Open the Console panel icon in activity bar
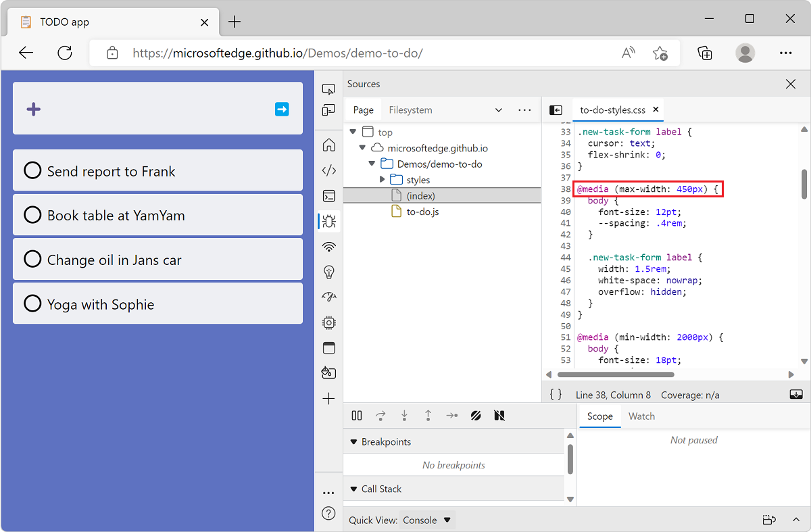 [328, 196]
